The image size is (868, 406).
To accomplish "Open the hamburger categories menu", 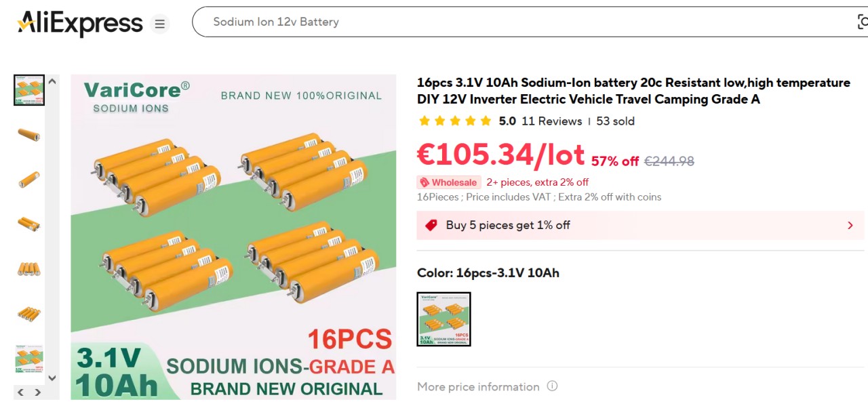I will pos(159,24).
